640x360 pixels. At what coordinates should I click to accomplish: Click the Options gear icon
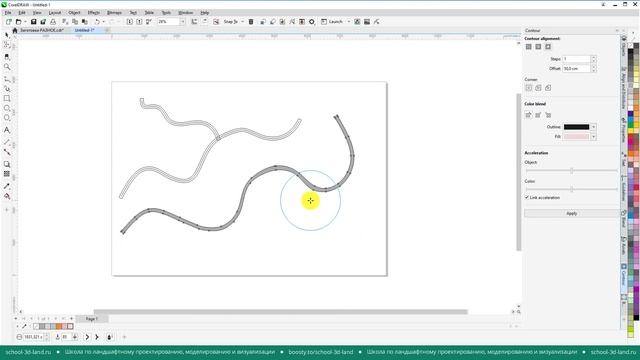click(x=312, y=22)
